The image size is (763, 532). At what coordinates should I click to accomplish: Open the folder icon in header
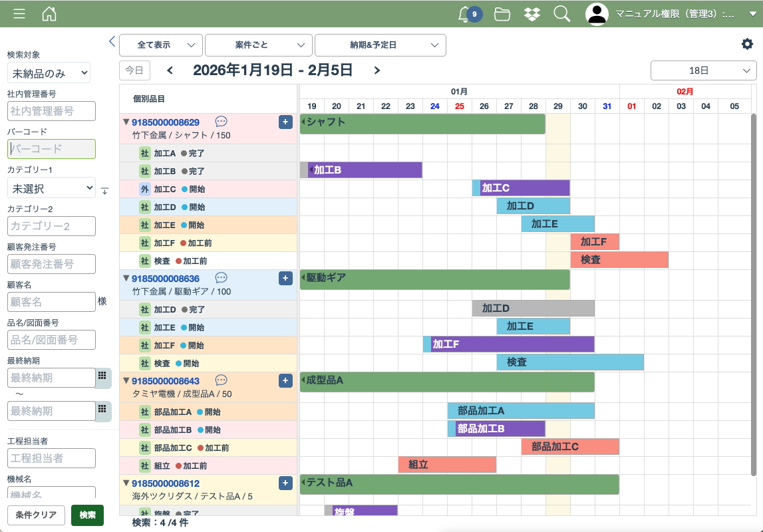tap(502, 14)
